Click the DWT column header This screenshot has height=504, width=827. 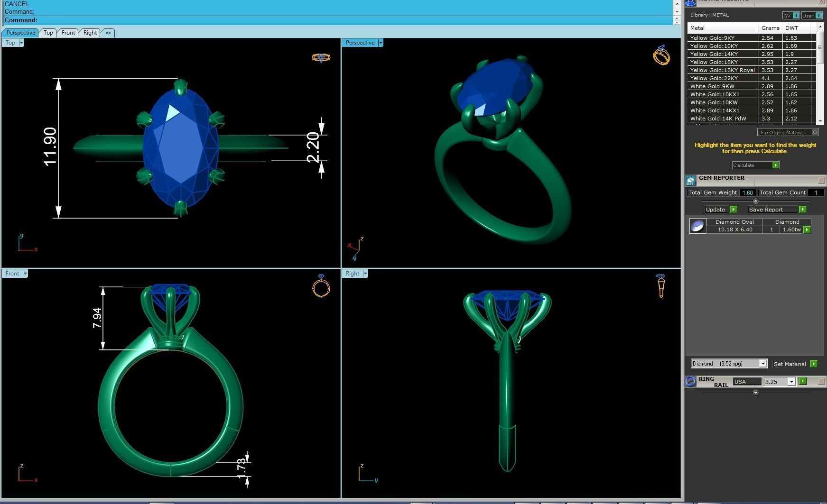click(797, 28)
